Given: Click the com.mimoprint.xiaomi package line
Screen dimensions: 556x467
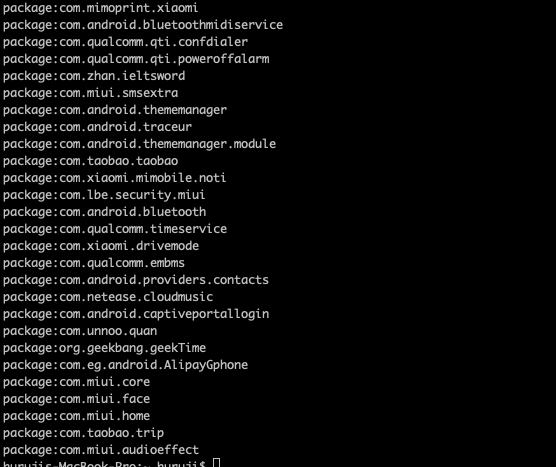Looking at the screenshot, I should (x=100, y=8).
